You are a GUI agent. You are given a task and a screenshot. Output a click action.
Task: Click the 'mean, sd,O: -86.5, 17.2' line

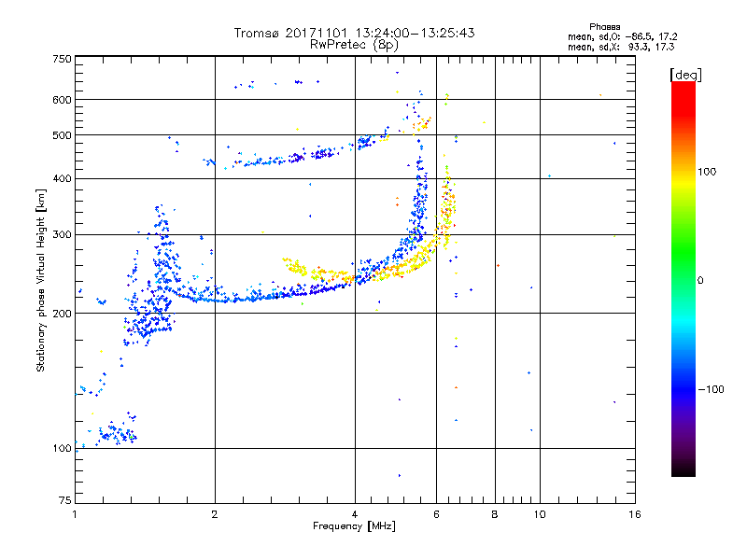(622, 36)
